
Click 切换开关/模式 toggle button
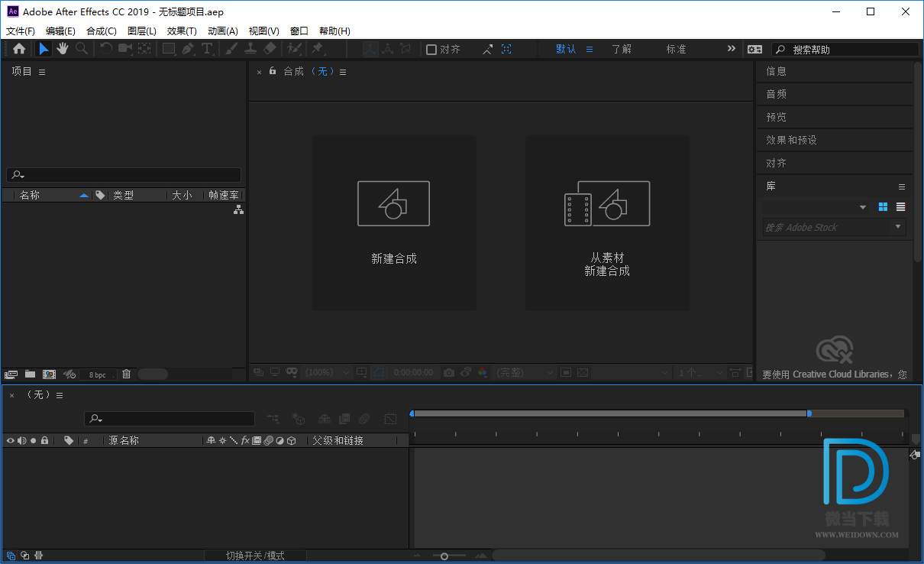(x=255, y=556)
